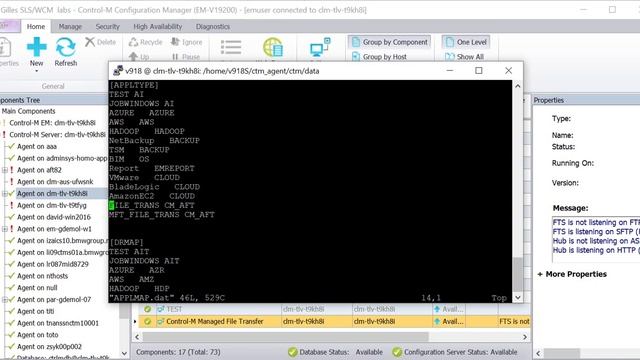The image size is (640, 360).
Task: Click the TEST component row name
Action: click(174, 309)
